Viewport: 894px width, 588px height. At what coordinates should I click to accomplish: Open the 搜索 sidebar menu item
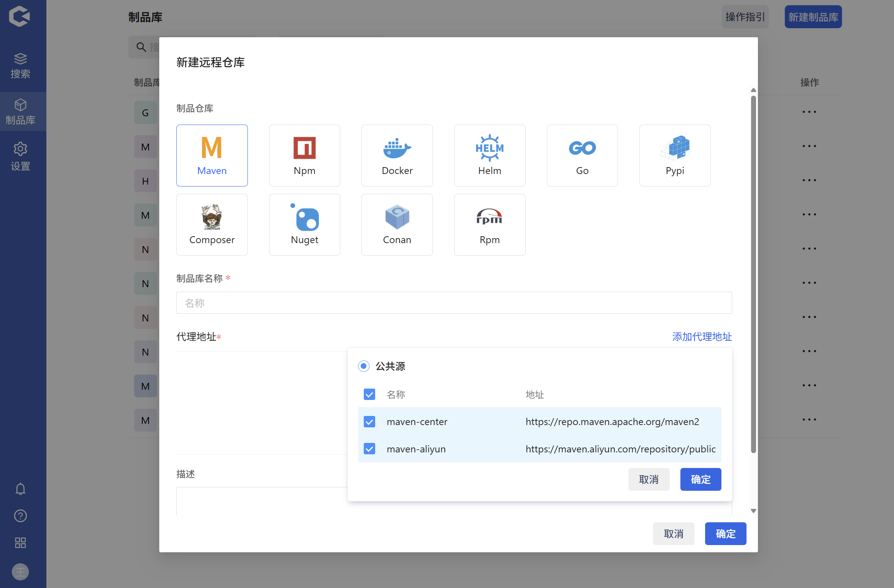(21, 66)
